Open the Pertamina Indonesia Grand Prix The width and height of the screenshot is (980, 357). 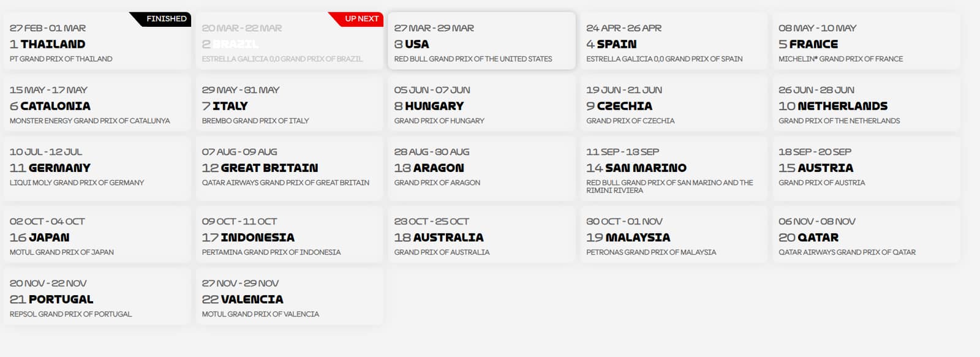[289, 236]
